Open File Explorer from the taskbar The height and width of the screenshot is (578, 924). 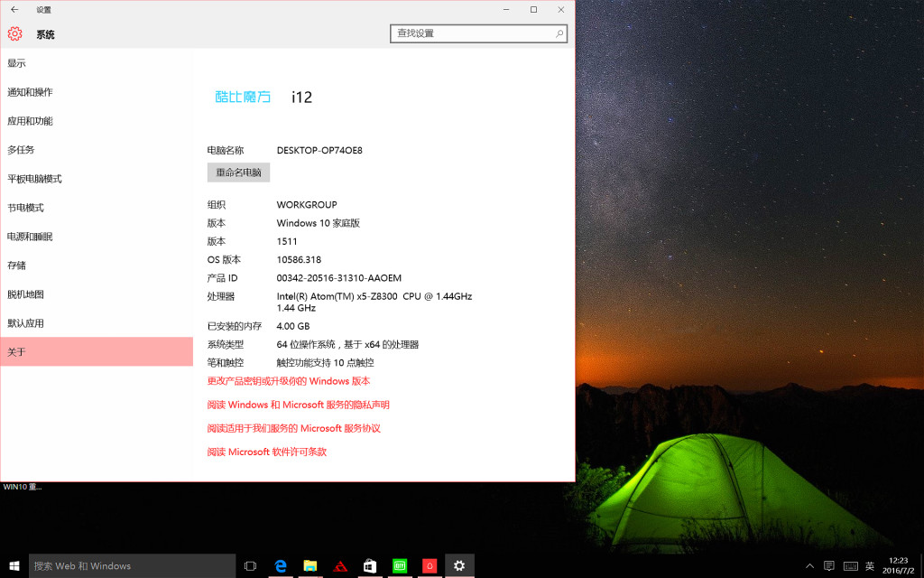click(310, 566)
